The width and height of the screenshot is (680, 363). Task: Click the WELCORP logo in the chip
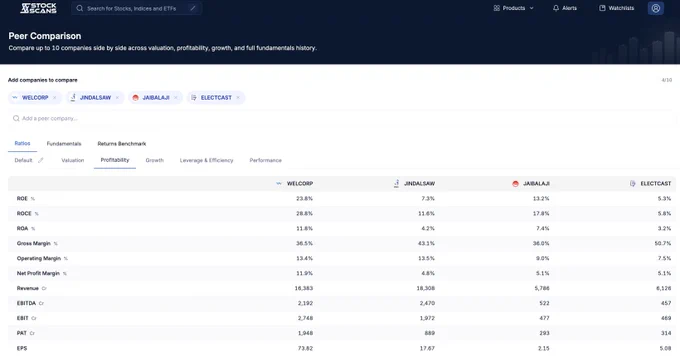click(x=15, y=98)
